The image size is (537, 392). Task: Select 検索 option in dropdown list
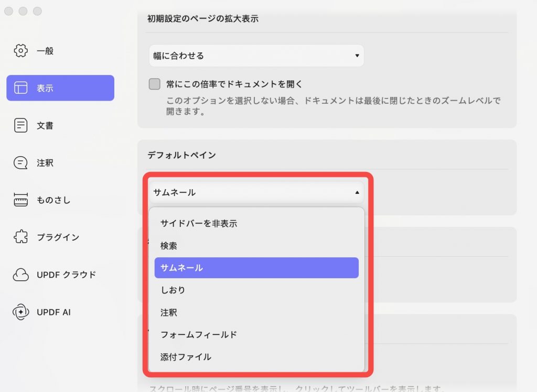[x=256, y=245]
